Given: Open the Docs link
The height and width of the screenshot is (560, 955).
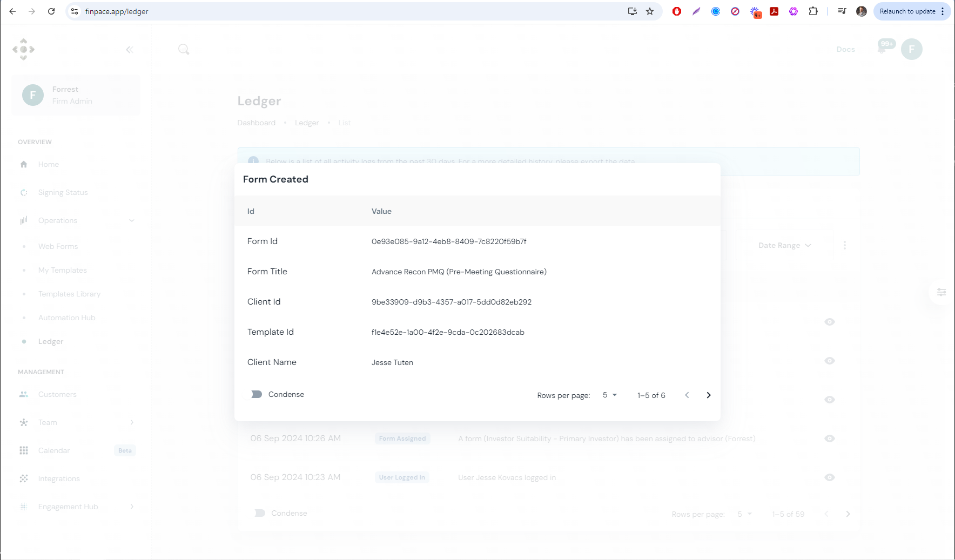Looking at the screenshot, I should coord(845,49).
